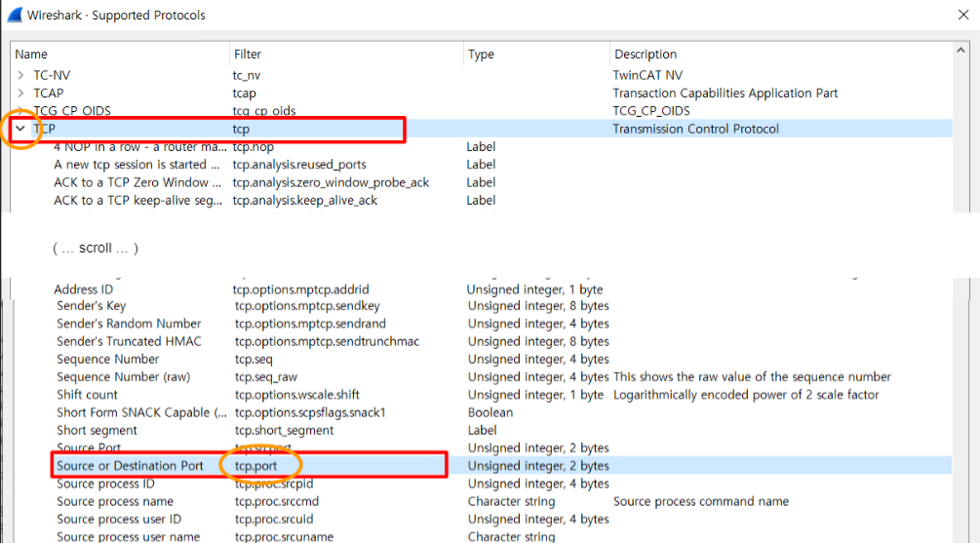
Task: Click the tcp.nop filter text
Action: (254, 147)
